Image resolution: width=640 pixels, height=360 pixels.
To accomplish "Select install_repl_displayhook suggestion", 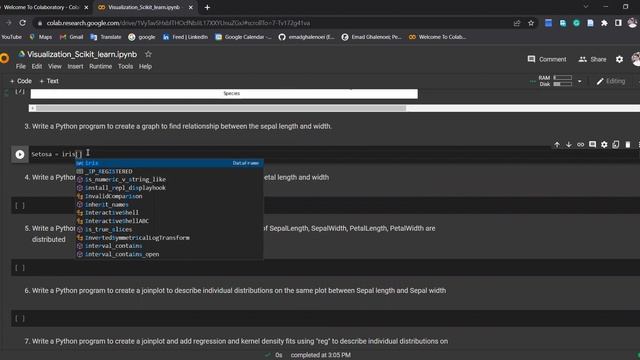I will (x=169, y=188).
